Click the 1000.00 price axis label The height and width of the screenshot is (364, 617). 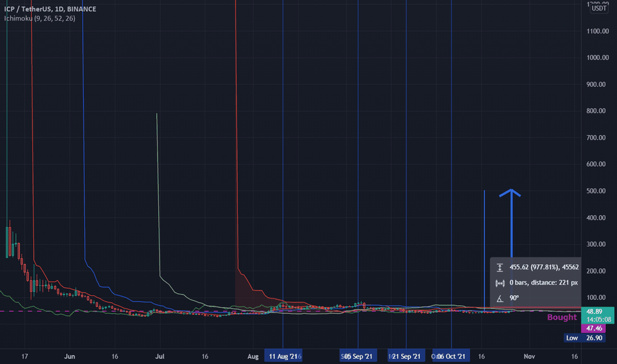tap(597, 58)
